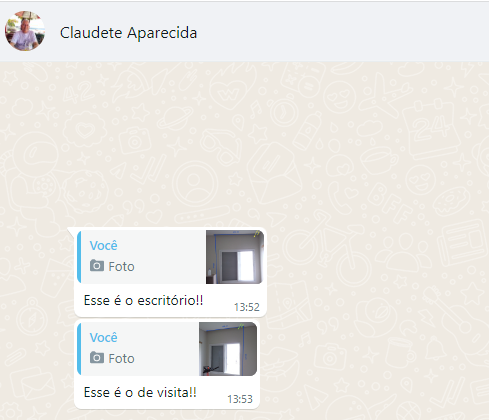
Task: Click the blue quote bar in the escritório message
Action: [79, 257]
